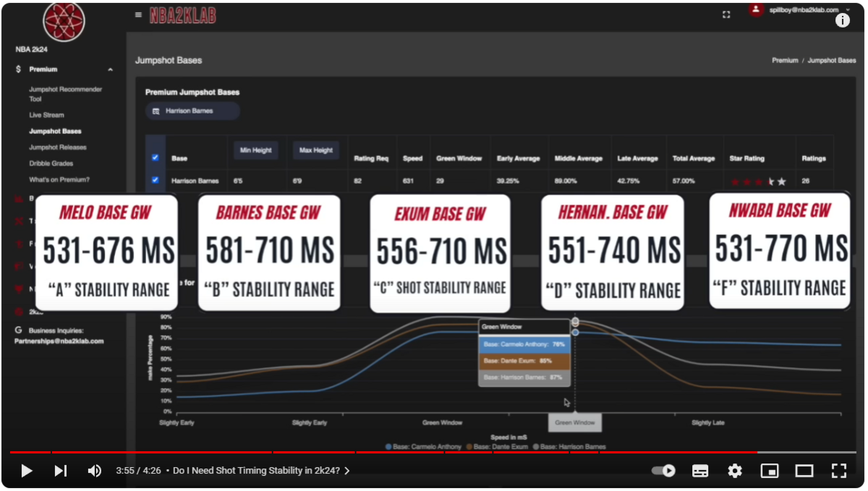Sort by Green Window column header
This screenshot has height=491, width=868.
click(460, 158)
